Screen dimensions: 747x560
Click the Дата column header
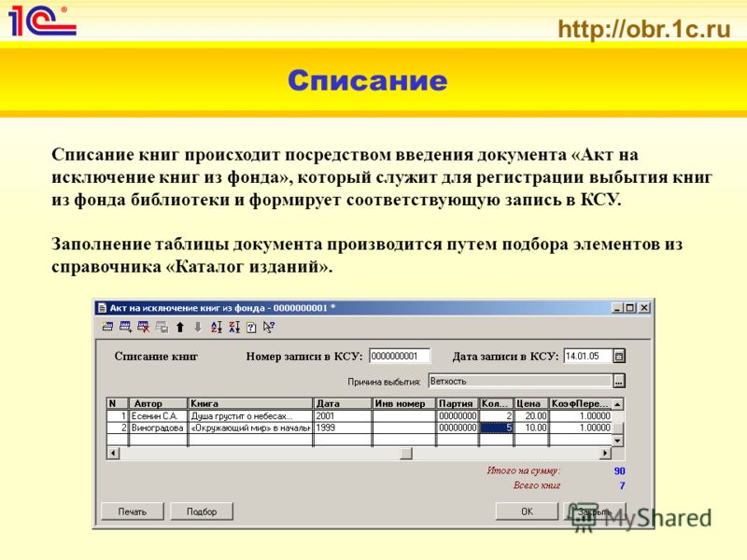343,403
